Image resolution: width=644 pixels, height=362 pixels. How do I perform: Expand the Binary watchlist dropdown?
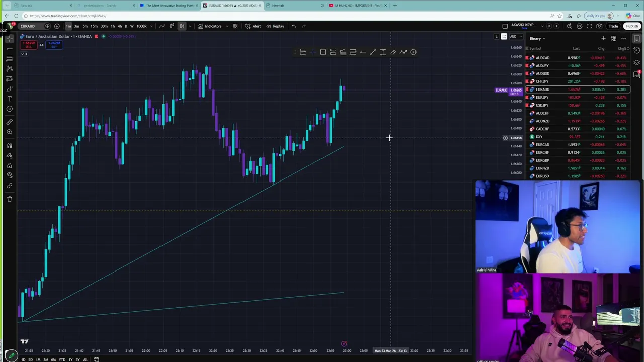538,38
